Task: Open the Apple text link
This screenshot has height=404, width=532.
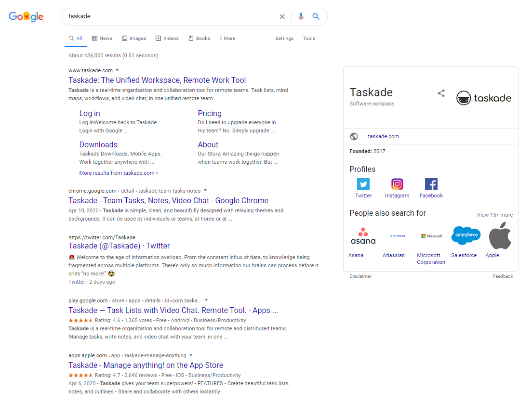Action: pos(492,255)
